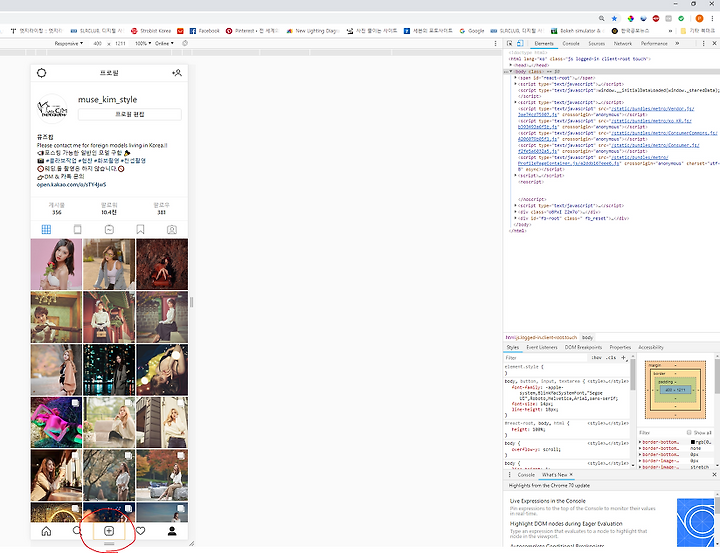Click the body breadcrumb in DevTools
Image resolution: width=720 pixels, height=553 pixels.
tap(587, 337)
